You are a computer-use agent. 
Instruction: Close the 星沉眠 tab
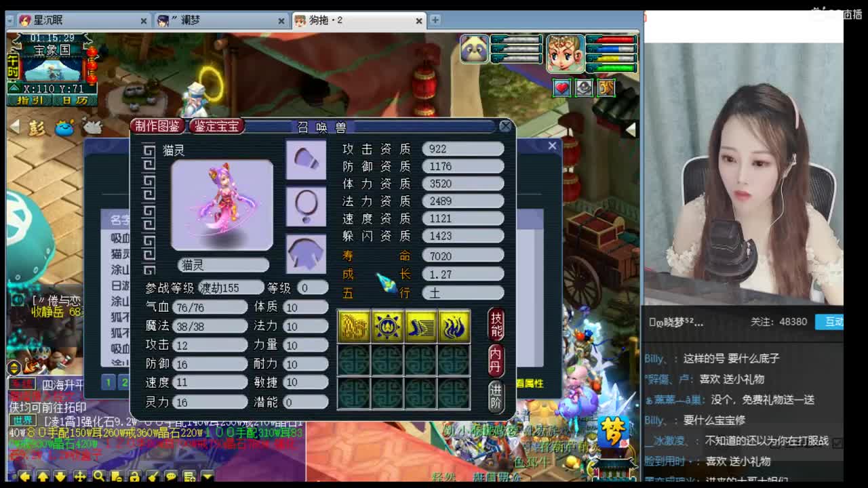(x=144, y=21)
